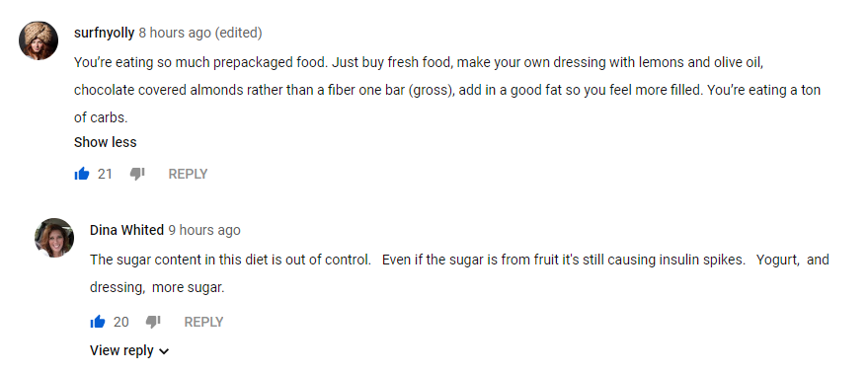Click the sugar content comment text

click(x=459, y=274)
